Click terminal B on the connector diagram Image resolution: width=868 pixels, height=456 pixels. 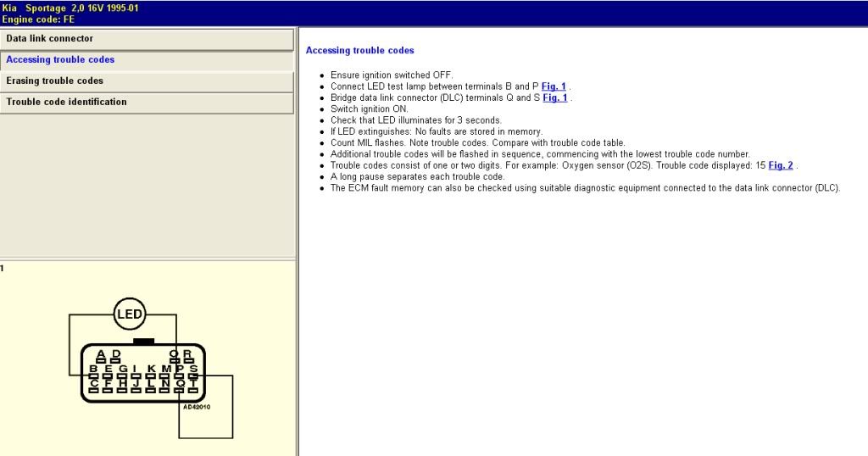(x=93, y=370)
